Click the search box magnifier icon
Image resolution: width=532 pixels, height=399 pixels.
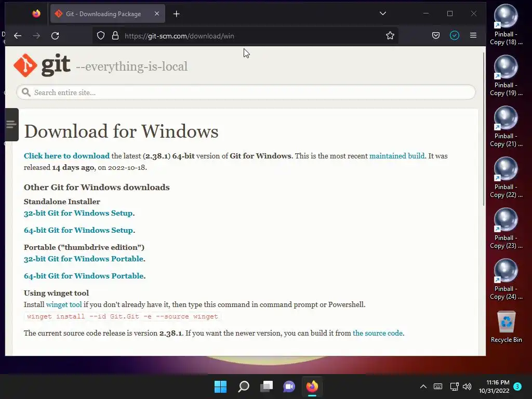point(26,92)
